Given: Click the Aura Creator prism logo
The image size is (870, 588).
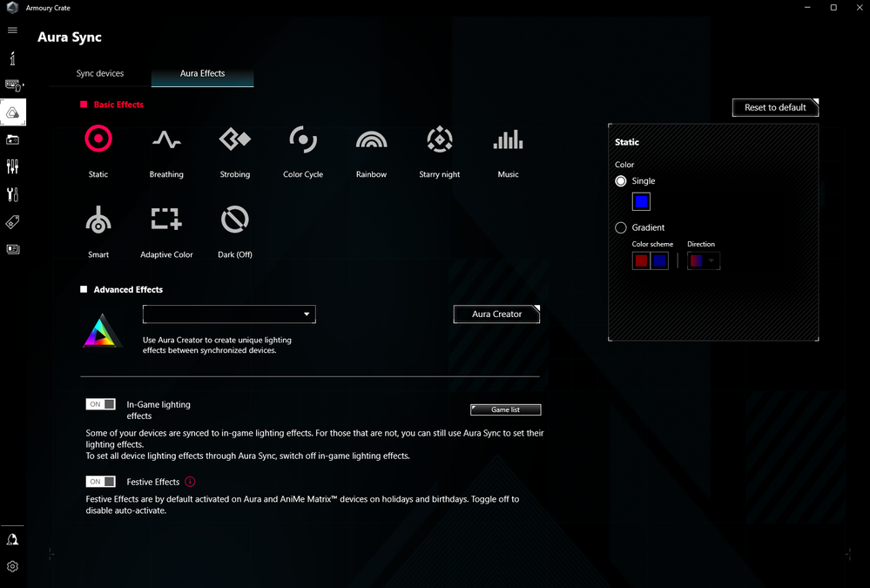Looking at the screenshot, I should coord(102,330).
